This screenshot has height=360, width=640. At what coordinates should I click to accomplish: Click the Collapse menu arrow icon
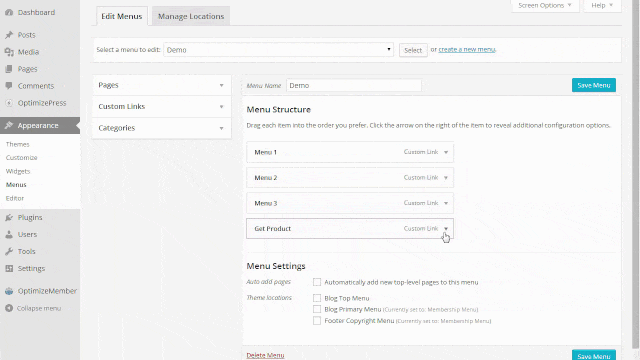[9, 308]
